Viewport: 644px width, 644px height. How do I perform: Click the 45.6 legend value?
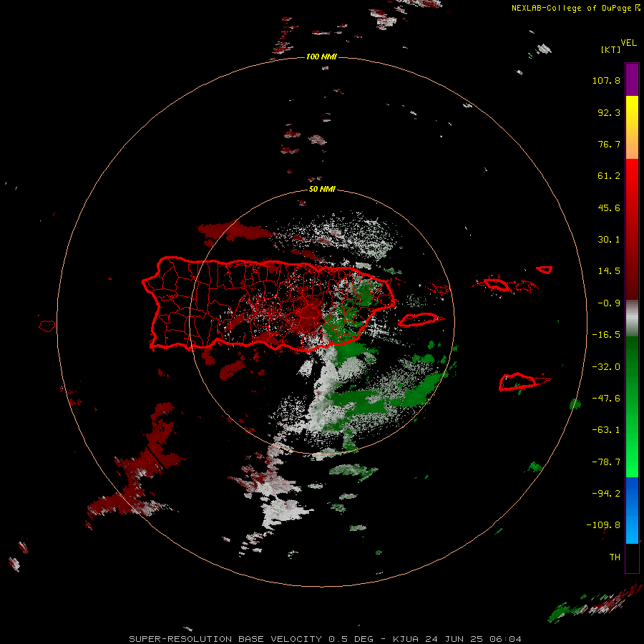tap(609, 208)
